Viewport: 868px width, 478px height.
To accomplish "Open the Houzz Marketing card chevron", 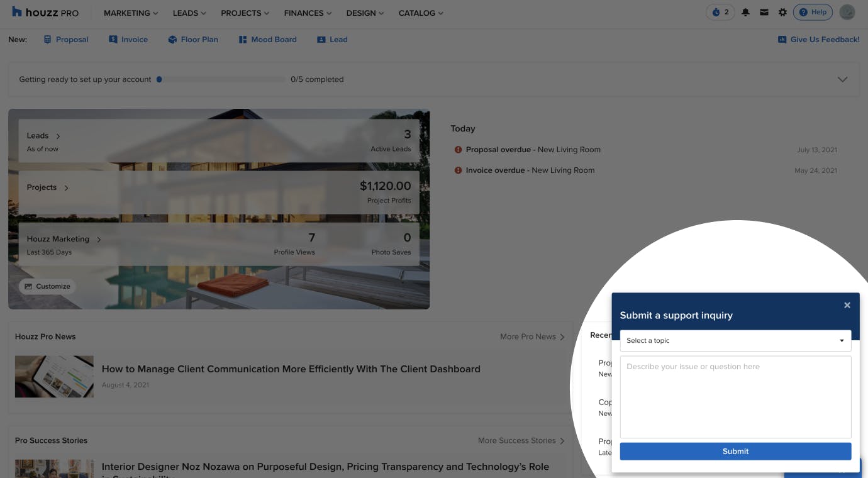I will click(99, 239).
